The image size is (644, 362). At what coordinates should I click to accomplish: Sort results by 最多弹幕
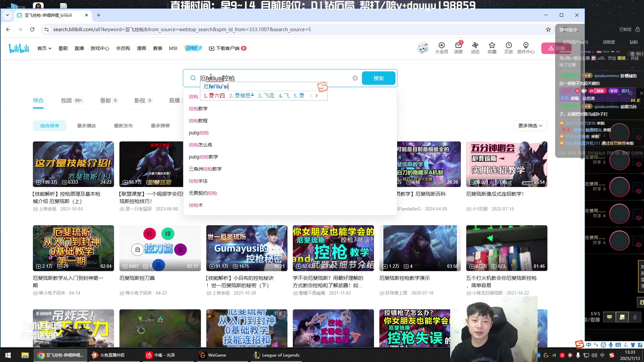[160, 126]
